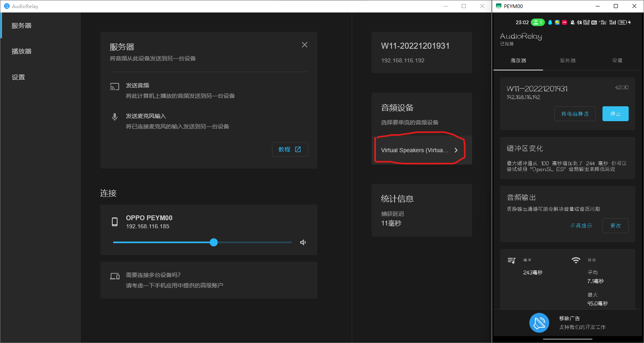Click the blue remove-ads circle icon

[x=539, y=323]
